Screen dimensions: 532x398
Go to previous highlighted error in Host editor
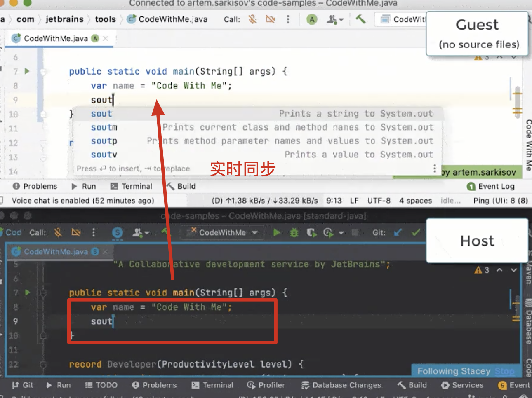499,270
